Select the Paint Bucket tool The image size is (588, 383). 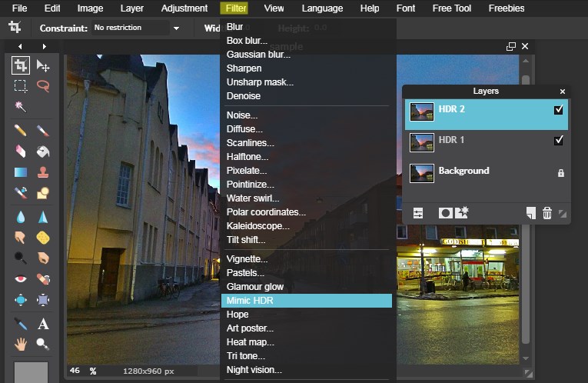[x=43, y=152]
